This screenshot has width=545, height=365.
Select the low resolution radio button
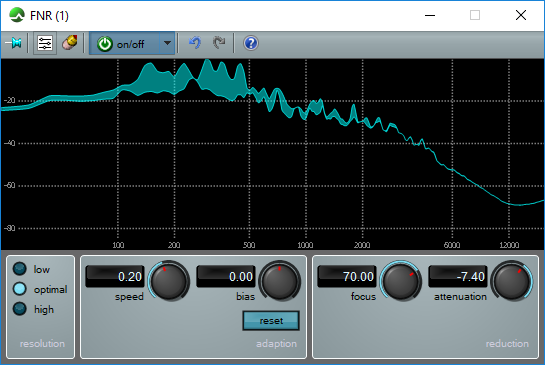pyautogui.click(x=19, y=269)
